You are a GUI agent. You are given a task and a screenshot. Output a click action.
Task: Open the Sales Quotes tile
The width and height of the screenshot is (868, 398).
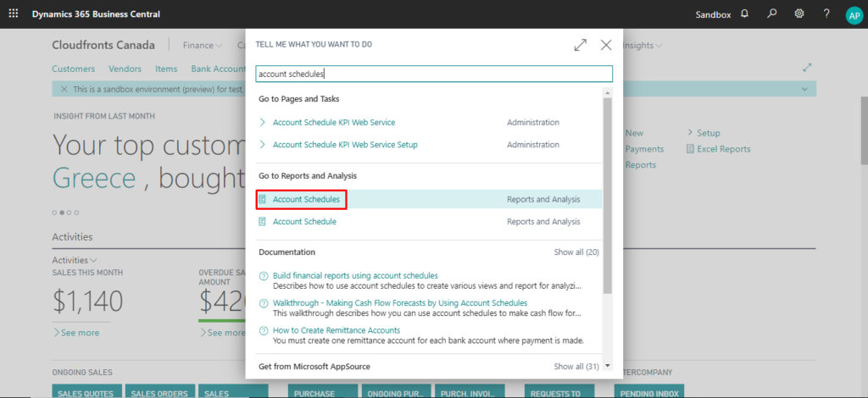click(x=86, y=391)
